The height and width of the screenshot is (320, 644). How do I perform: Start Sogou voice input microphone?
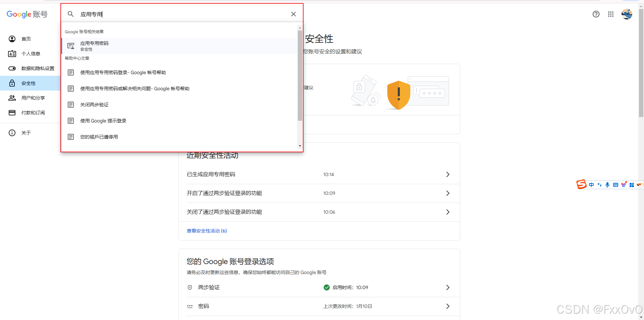(x=607, y=185)
